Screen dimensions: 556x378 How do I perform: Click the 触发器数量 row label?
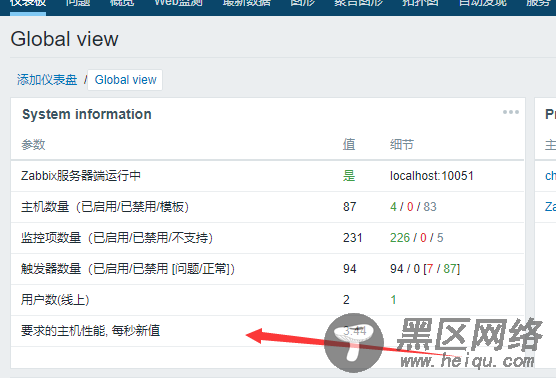pyautogui.click(x=128, y=269)
